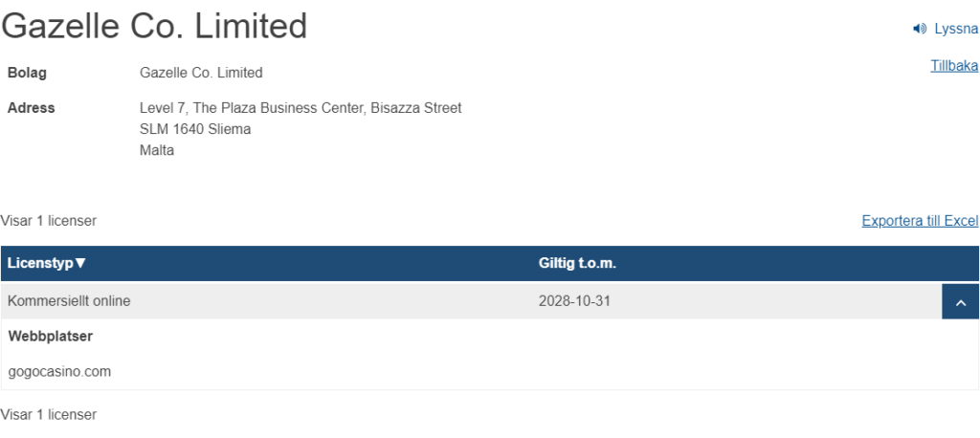980x438 pixels.
Task: Click the sort arrow next to Licenstyp
Action: tap(80, 263)
